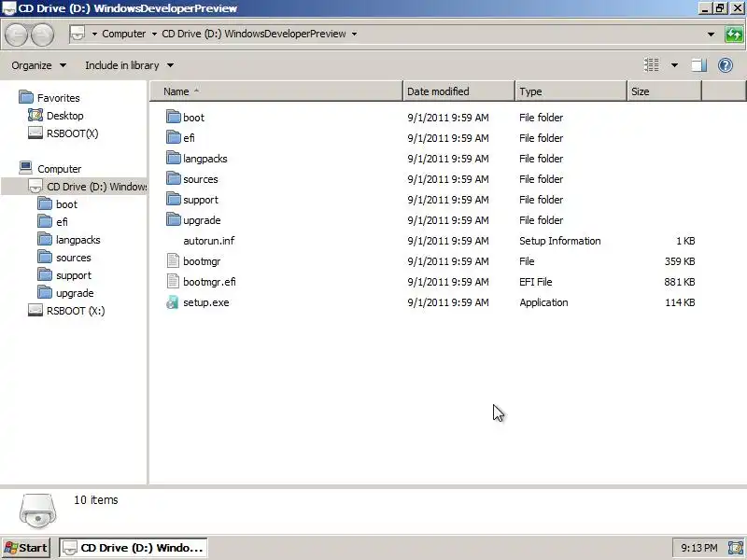
Task: Click upgrade folder icon in file list
Action: [174, 219]
